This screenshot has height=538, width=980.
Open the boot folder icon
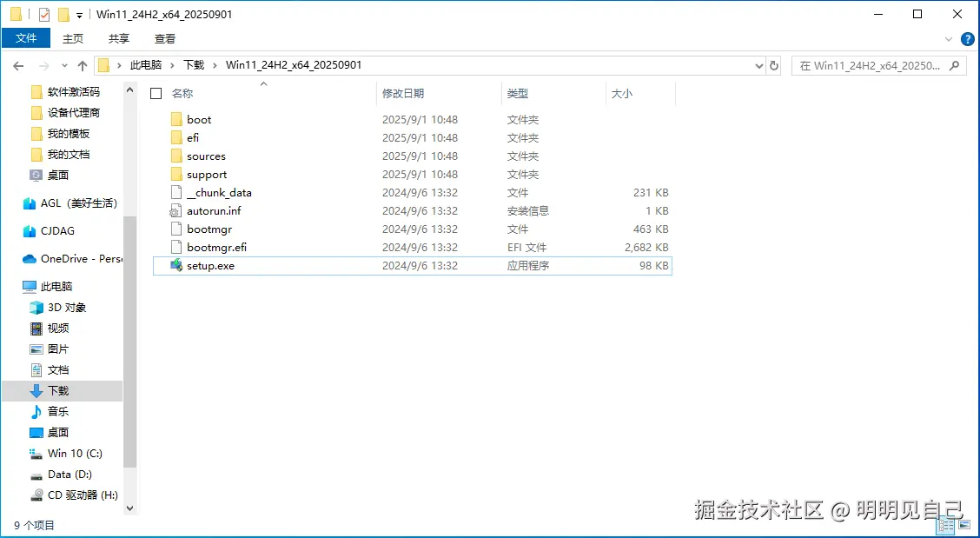[176, 119]
